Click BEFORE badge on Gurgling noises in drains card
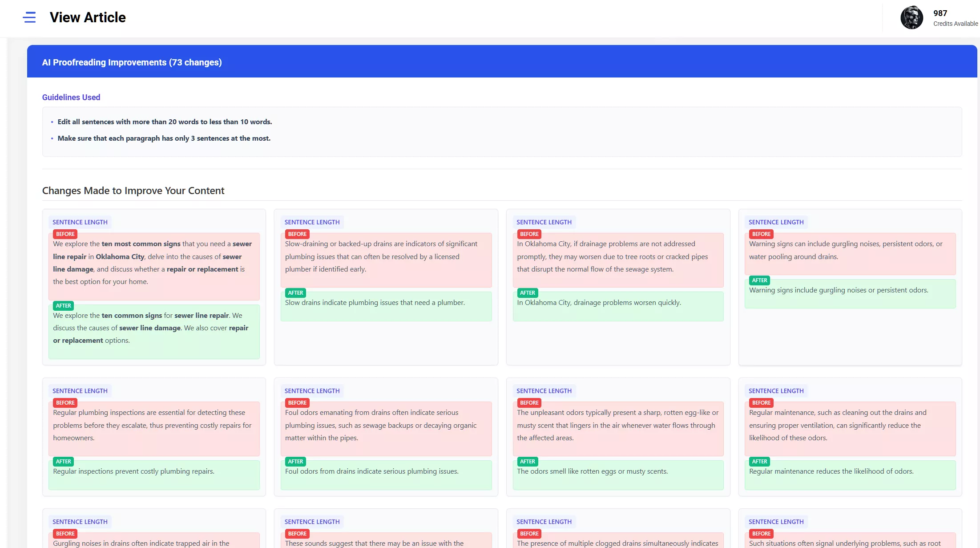 coord(65,534)
